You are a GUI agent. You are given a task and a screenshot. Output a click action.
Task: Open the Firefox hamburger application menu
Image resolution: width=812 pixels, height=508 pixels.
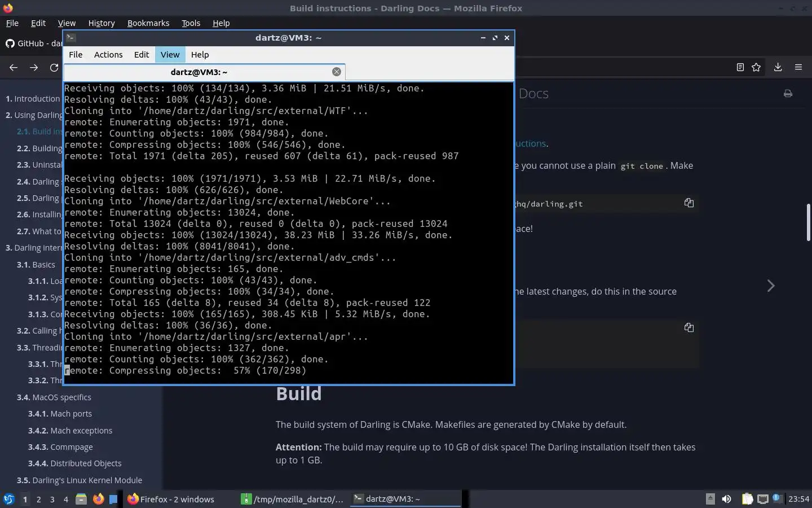pyautogui.click(x=798, y=67)
